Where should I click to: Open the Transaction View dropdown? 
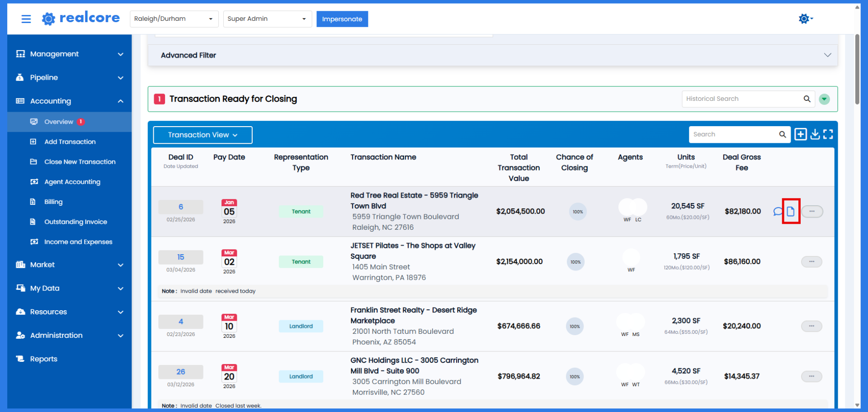(203, 135)
